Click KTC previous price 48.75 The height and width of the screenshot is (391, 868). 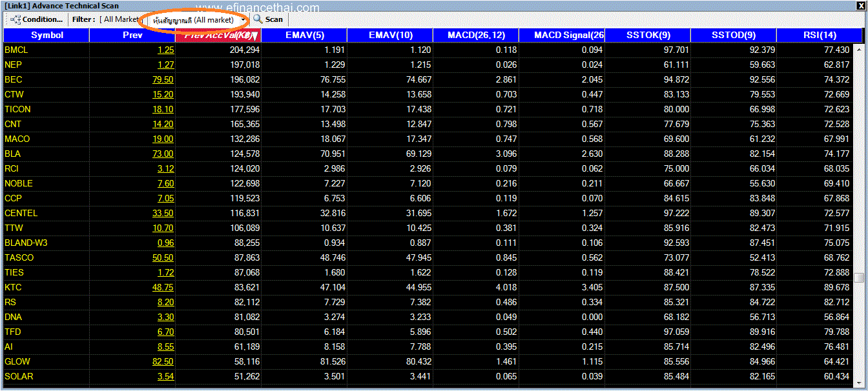pyautogui.click(x=163, y=287)
